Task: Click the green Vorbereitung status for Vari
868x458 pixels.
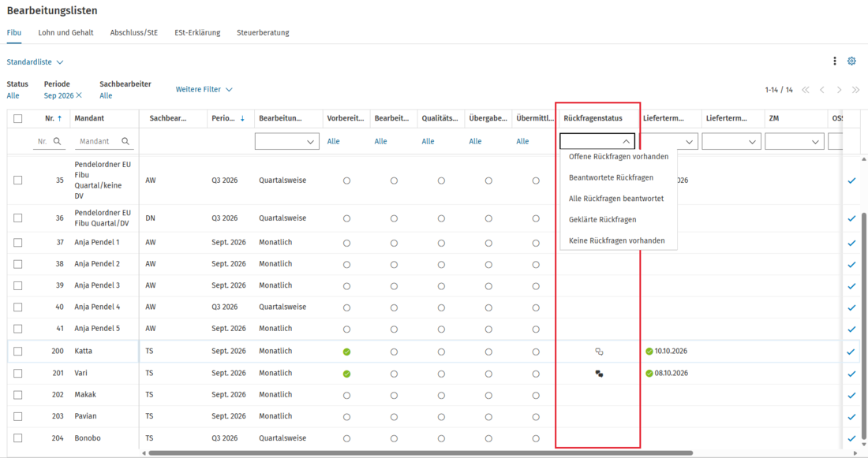Action: [346, 374]
